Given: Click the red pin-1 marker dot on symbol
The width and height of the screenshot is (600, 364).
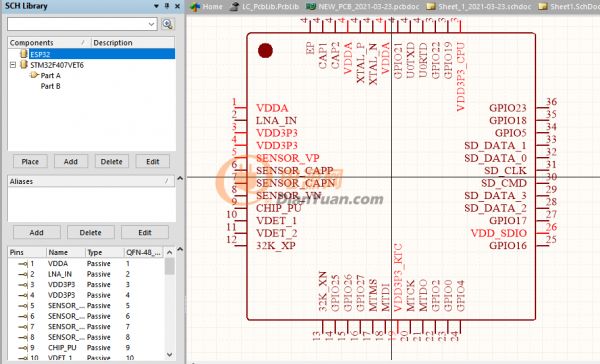Looking at the screenshot, I should pos(265,51).
